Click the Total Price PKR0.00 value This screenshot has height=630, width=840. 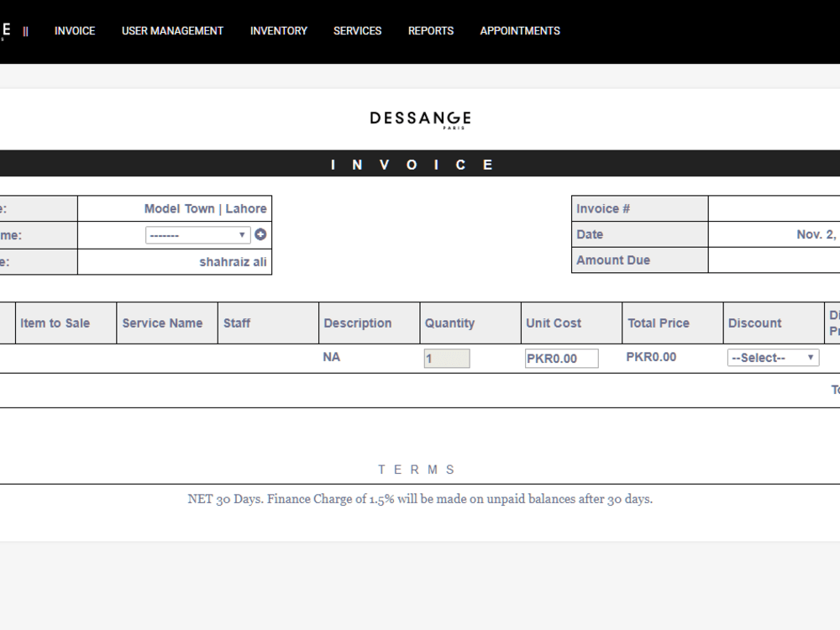click(652, 357)
